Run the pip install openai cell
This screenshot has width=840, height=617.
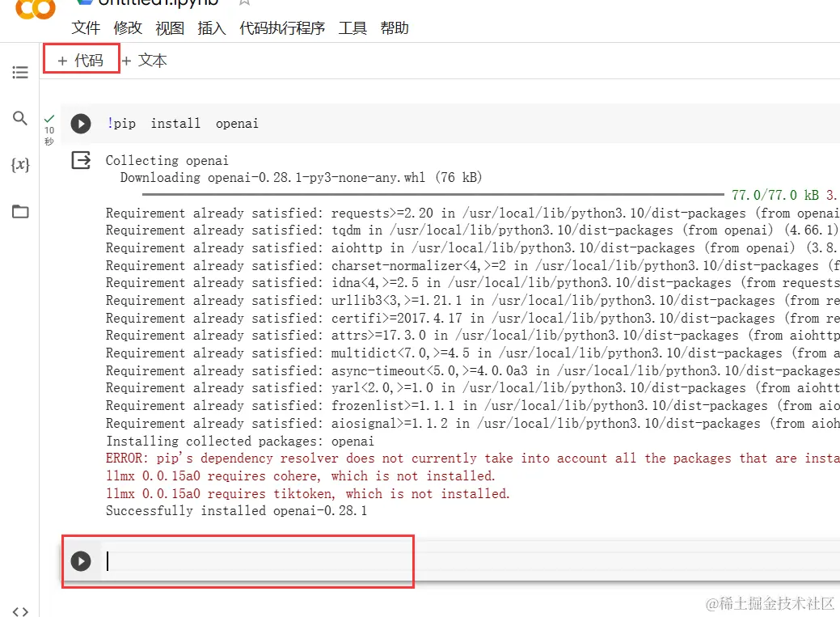pyautogui.click(x=81, y=124)
